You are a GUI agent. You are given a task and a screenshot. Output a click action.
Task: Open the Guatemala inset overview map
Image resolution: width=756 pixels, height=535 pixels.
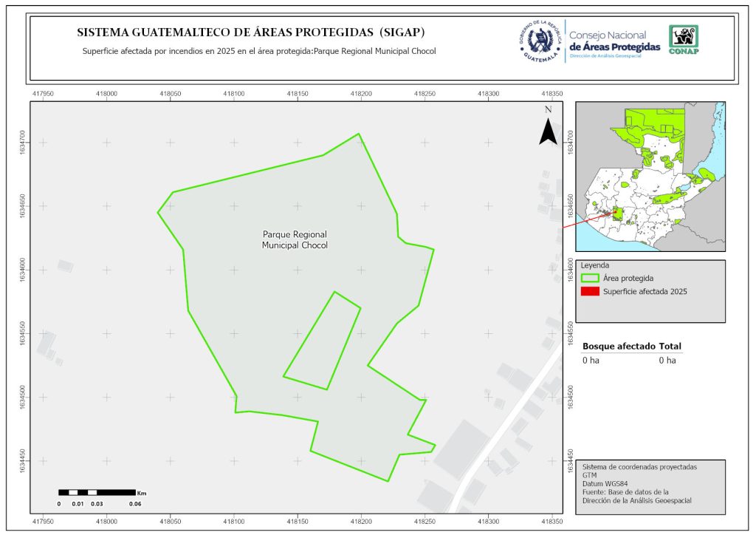pyautogui.click(x=650, y=177)
